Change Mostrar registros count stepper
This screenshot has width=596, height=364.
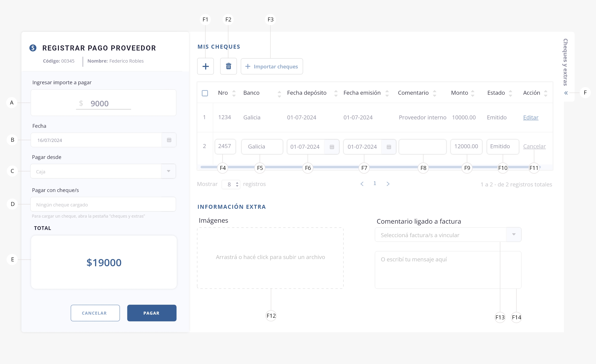pos(237,185)
